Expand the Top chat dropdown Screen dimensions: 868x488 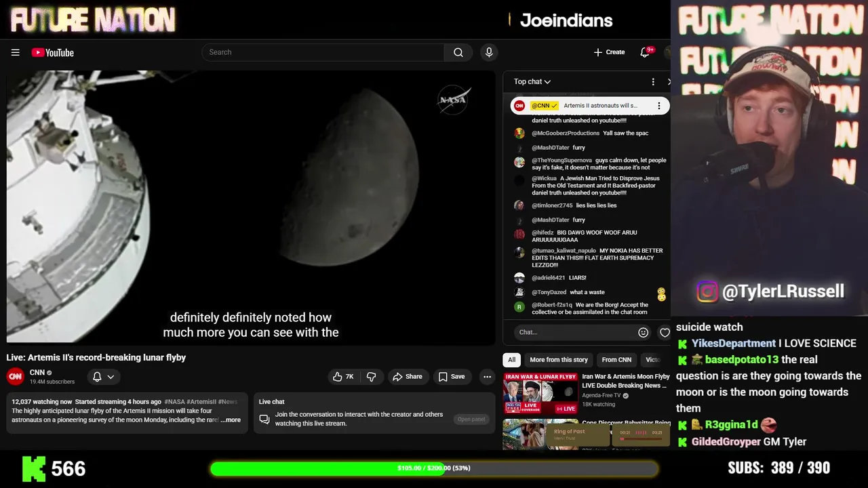(532, 81)
